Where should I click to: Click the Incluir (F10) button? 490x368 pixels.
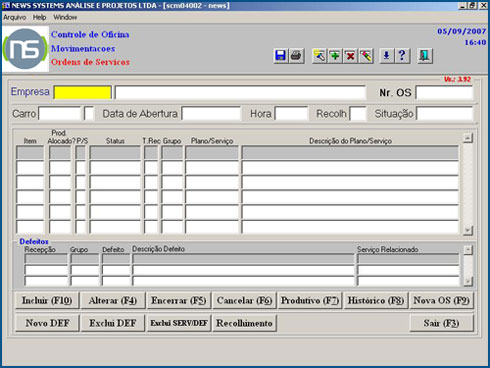pyautogui.click(x=47, y=301)
